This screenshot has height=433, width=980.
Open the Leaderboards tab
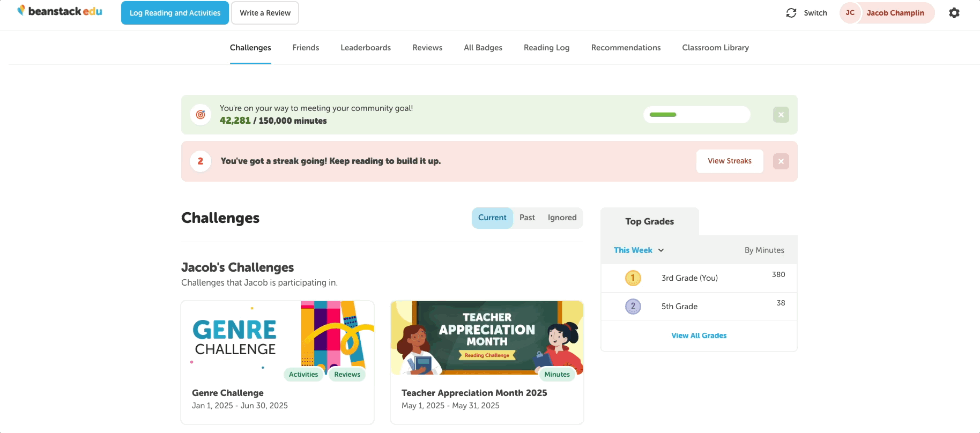366,48
